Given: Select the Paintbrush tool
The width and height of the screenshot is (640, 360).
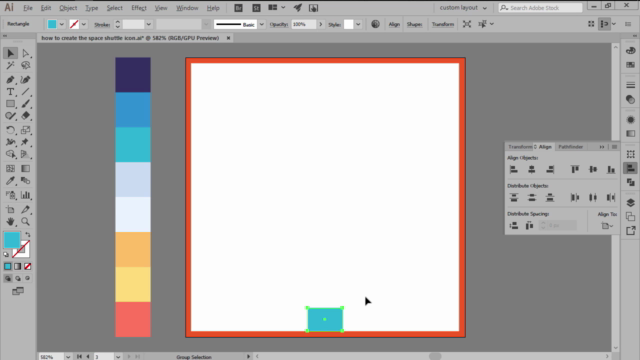Looking at the screenshot, I should [26, 104].
